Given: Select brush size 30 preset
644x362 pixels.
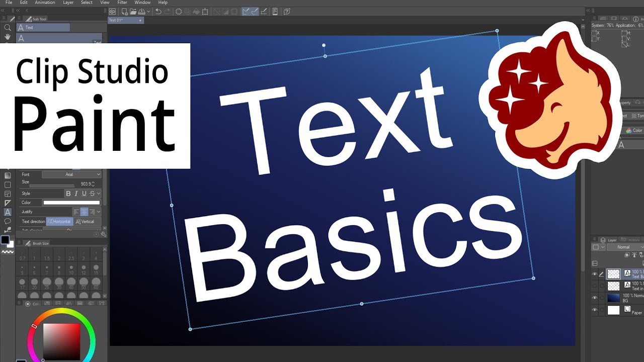Looking at the screenshot, I should pyautogui.click(x=59, y=284).
